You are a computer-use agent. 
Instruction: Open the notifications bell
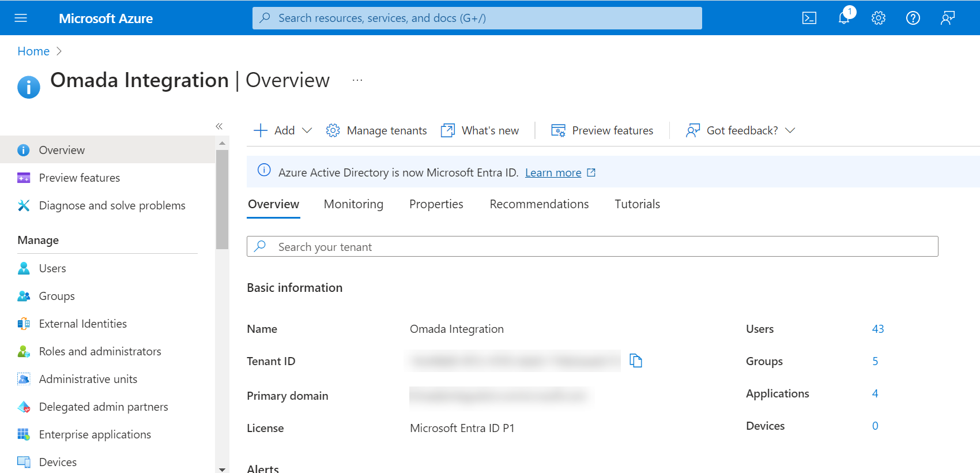tap(845, 17)
